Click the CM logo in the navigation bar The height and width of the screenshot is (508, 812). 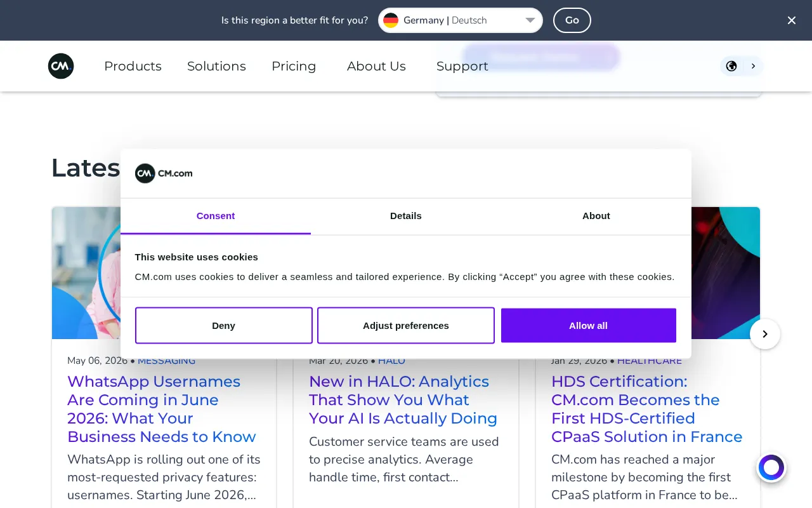(61, 66)
